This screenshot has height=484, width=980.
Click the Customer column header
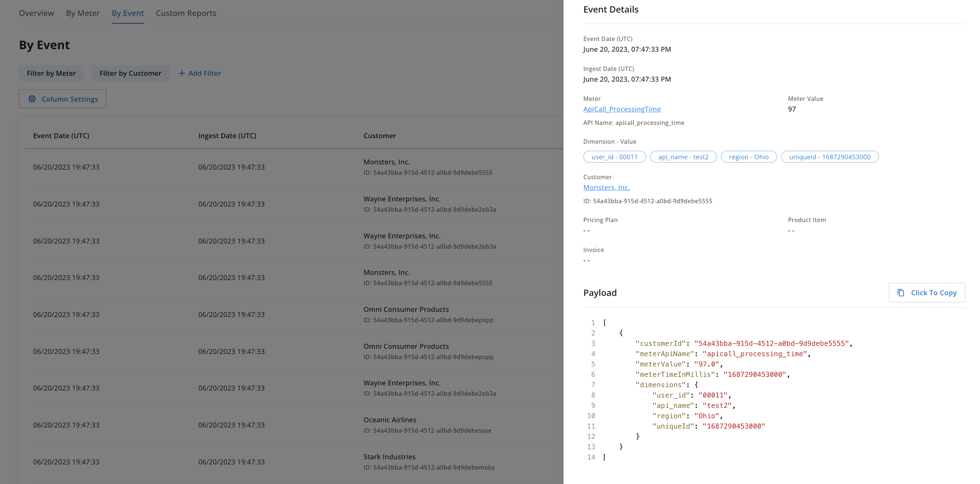point(379,136)
